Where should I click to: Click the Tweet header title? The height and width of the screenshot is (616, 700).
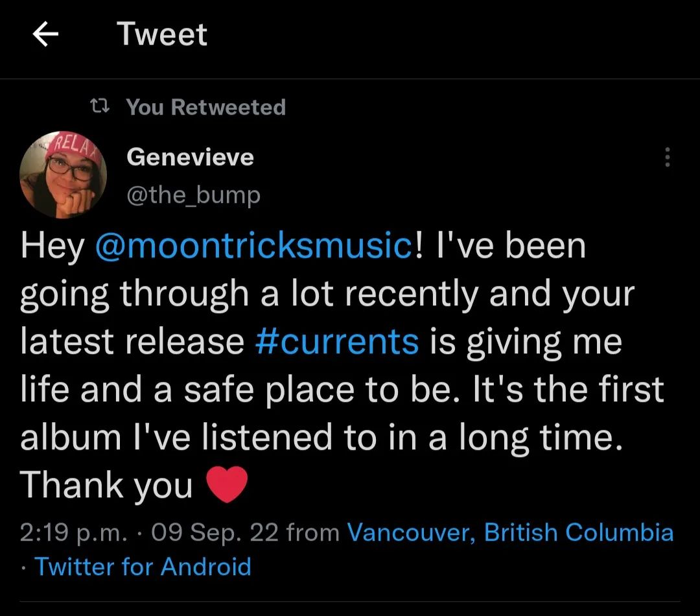[162, 35]
